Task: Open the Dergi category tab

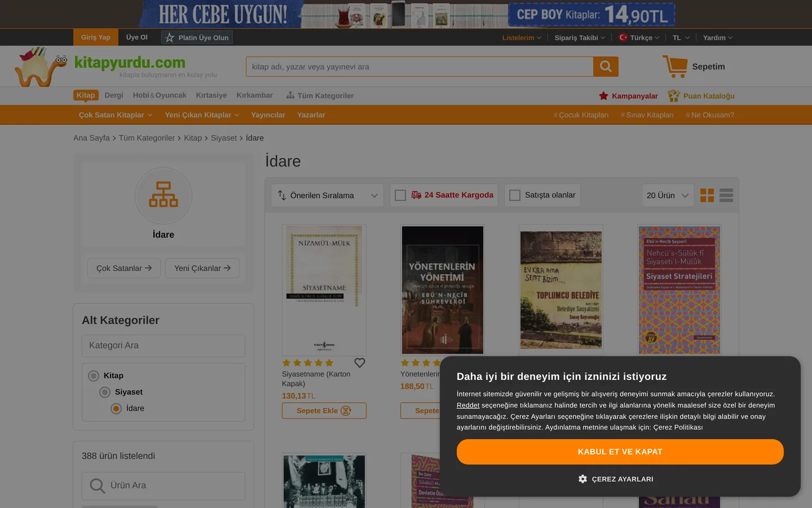Action: click(x=114, y=95)
